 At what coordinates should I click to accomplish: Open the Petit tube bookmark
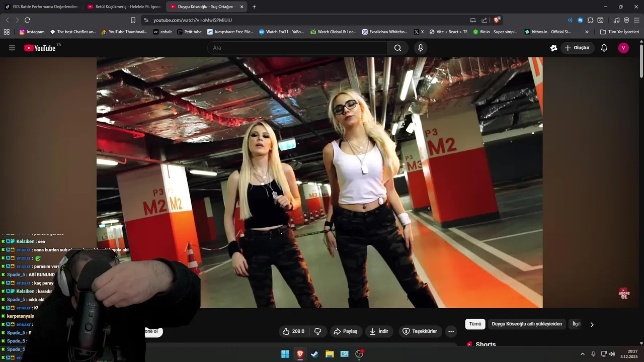[x=189, y=32]
